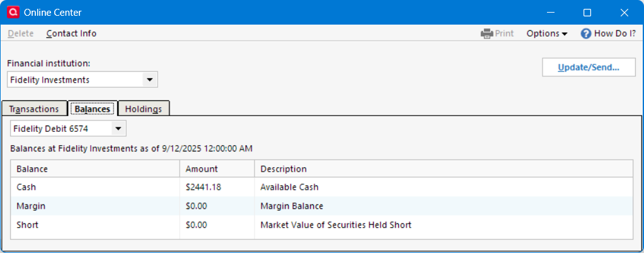Click the $2441.18 amount cell
The image size is (644, 253).
point(204,187)
